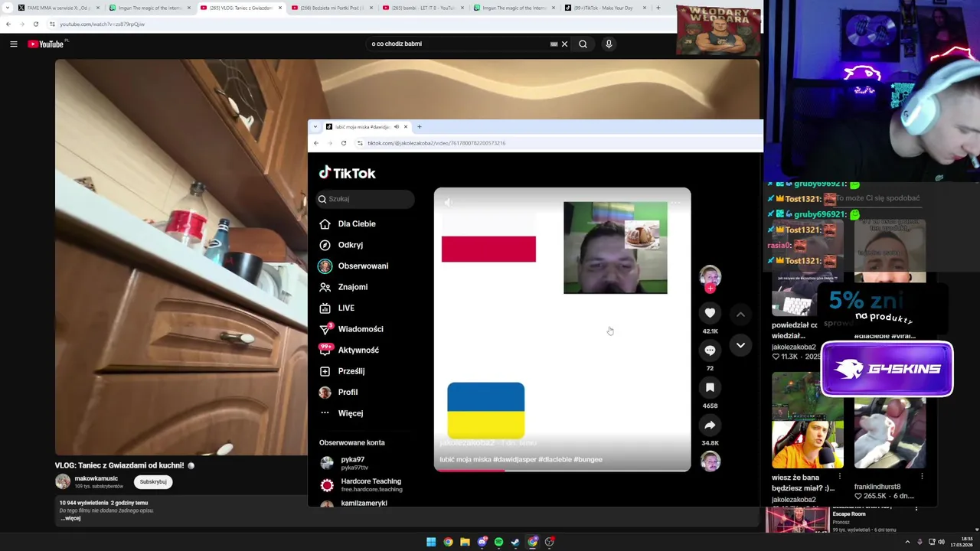Open followed account Hardcore Teaching
The width and height of the screenshot is (980, 551).
361,485
